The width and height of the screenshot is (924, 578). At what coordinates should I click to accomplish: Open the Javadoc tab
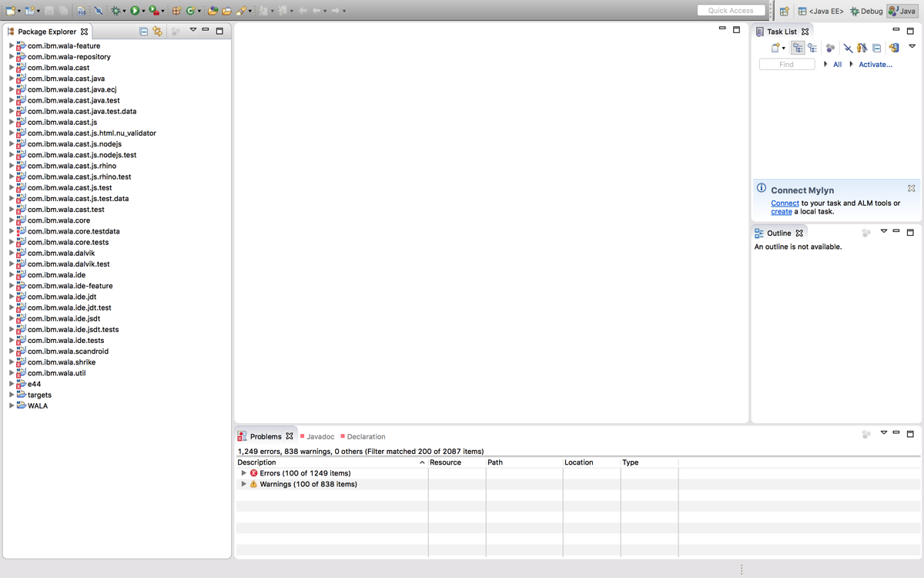(317, 436)
